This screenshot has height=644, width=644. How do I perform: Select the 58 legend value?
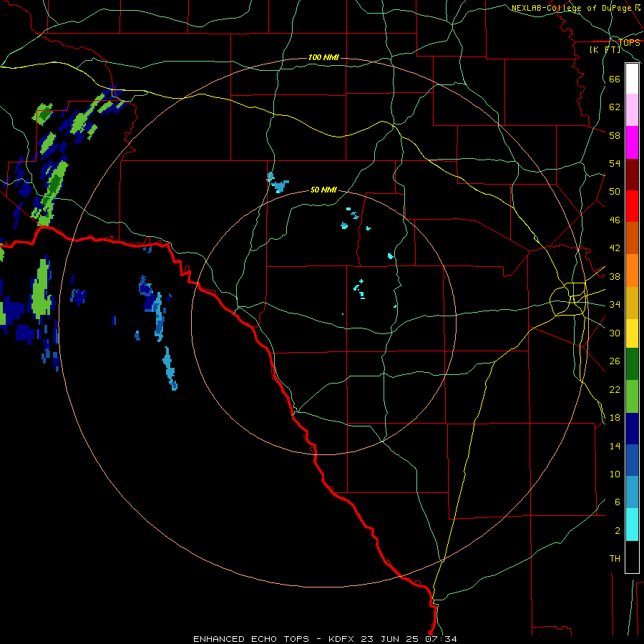615,135
